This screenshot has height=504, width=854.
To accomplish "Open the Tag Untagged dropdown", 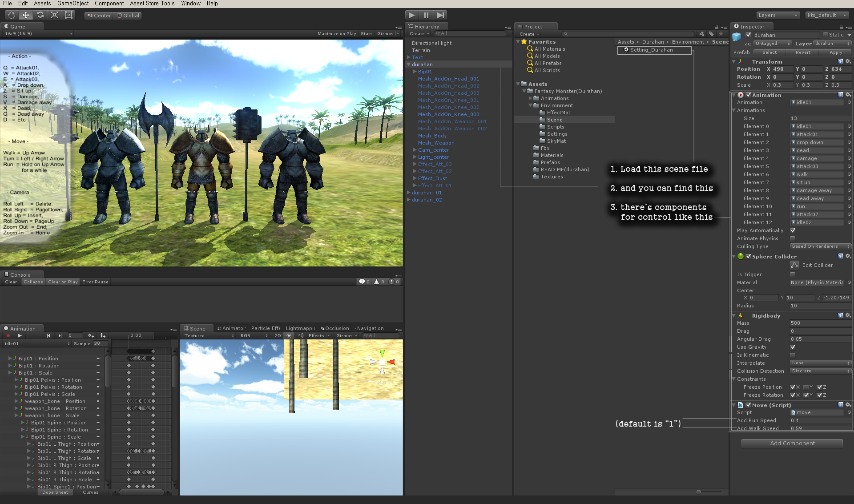I will point(773,44).
